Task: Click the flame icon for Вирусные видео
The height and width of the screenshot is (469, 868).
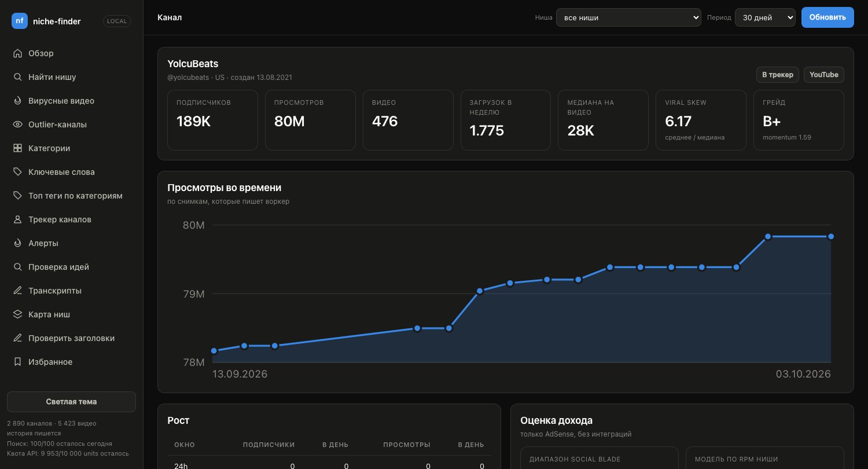Action: (17, 101)
